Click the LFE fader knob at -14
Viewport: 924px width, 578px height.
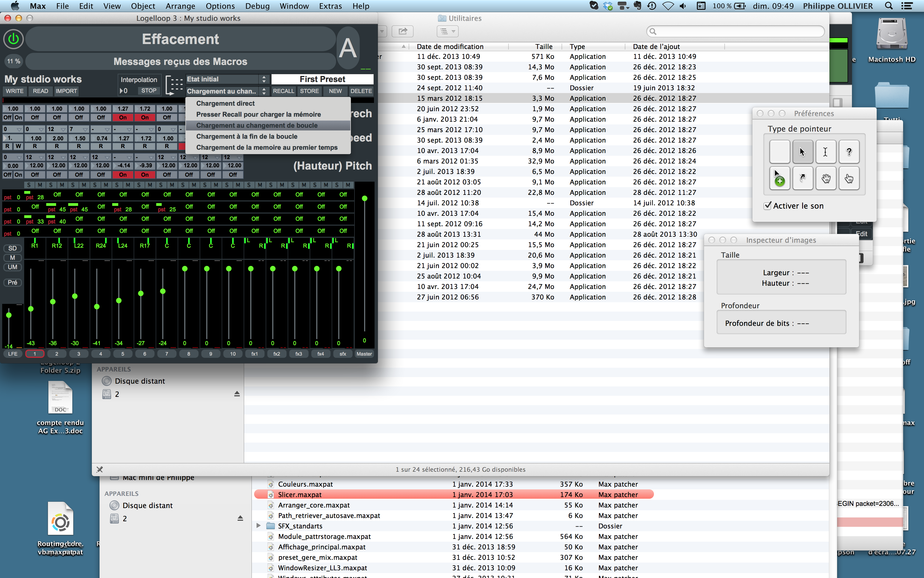tap(9, 315)
